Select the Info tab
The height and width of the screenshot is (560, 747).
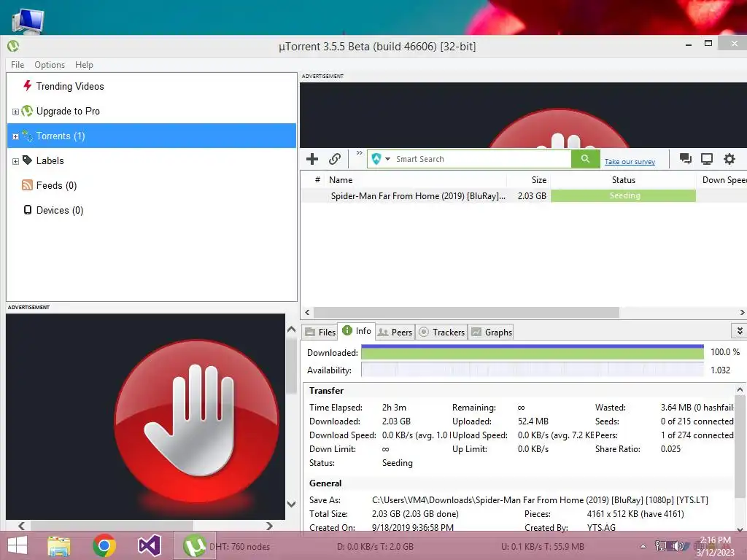tap(357, 331)
